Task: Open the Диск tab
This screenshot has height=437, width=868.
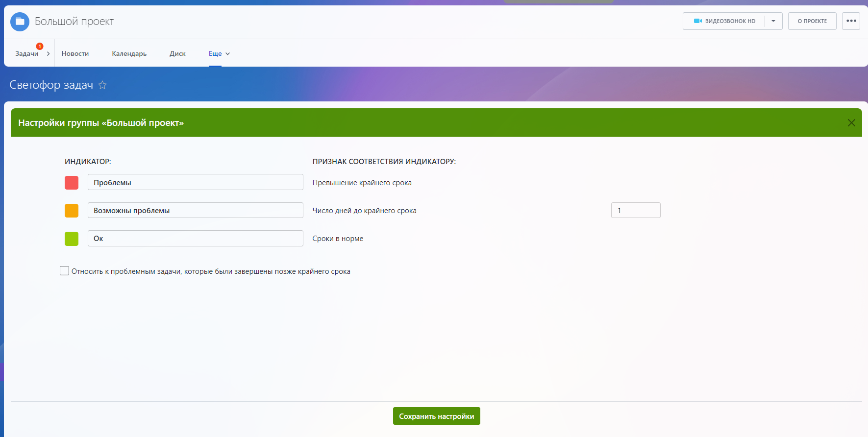Action: click(177, 53)
